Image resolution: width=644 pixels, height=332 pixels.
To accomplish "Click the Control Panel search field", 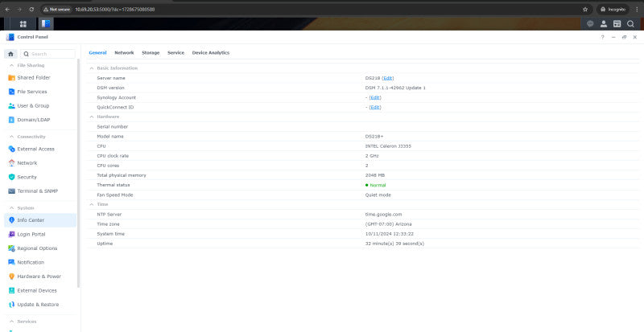I will [48, 54].
